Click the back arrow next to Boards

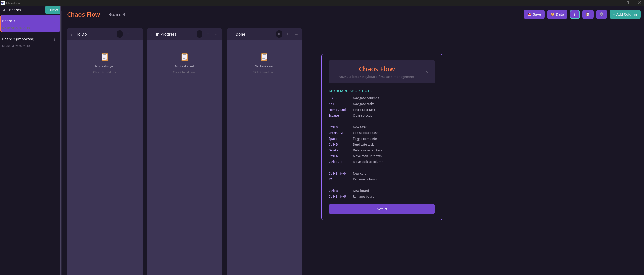[4, 10]
